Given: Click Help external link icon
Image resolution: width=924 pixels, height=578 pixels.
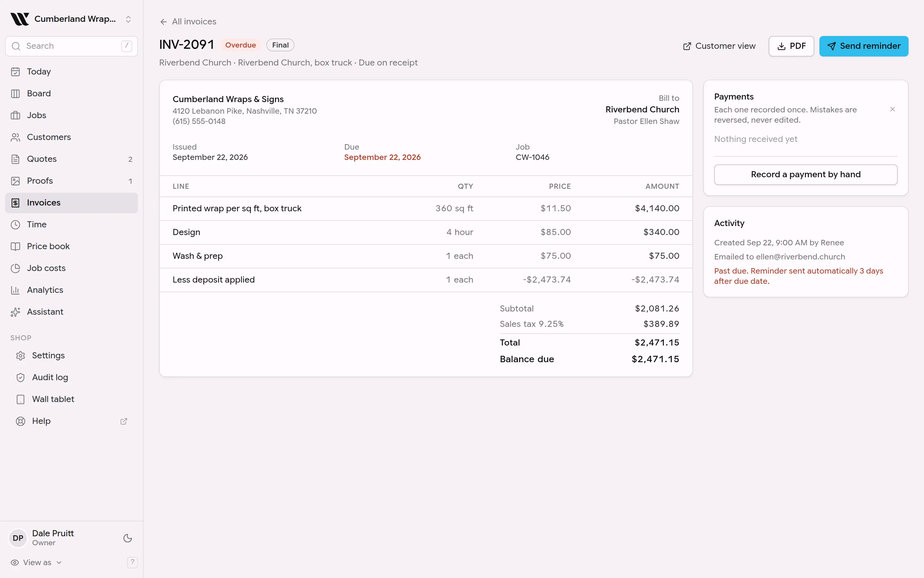Looking at the screenshot, I should [x=124, y=421].
